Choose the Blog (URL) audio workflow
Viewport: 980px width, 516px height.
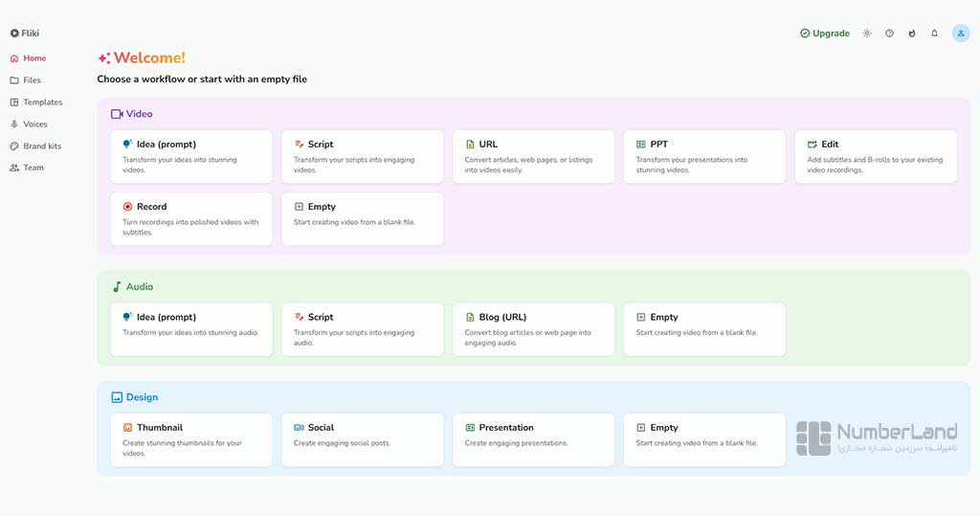[533, 329]
